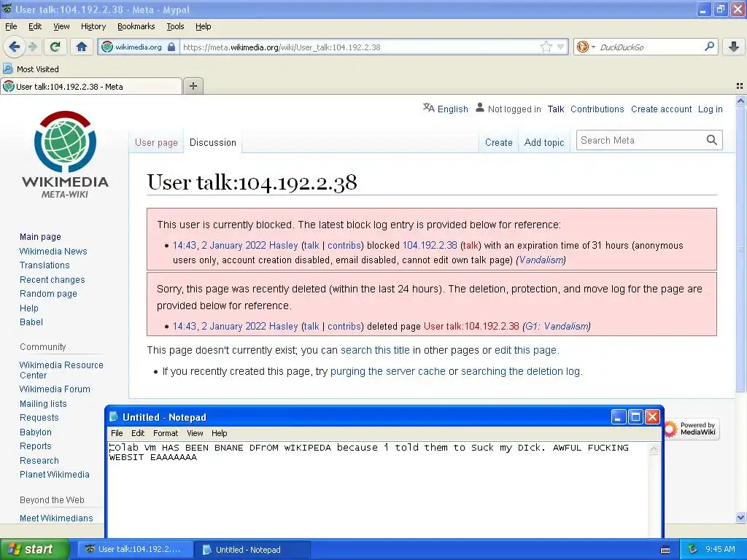Click the Wikimedia Meta-Wiki globe logo

(x=65, y=155)
